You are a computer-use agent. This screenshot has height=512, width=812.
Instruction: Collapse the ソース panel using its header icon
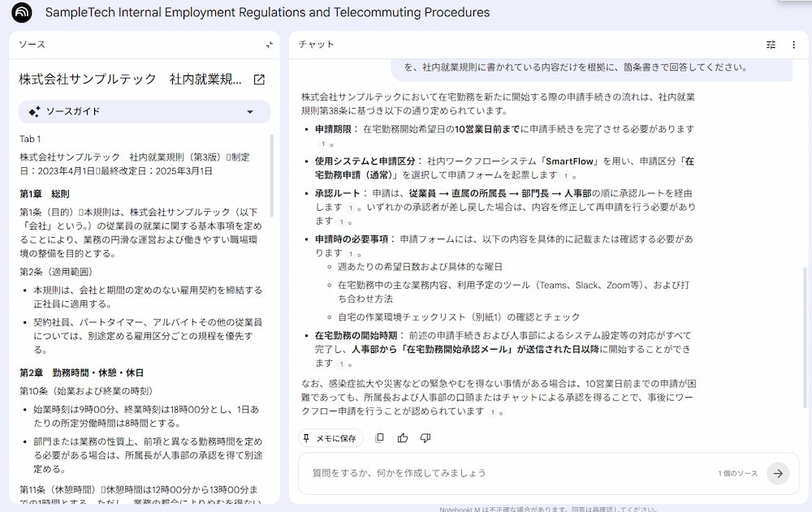[270, 45]
